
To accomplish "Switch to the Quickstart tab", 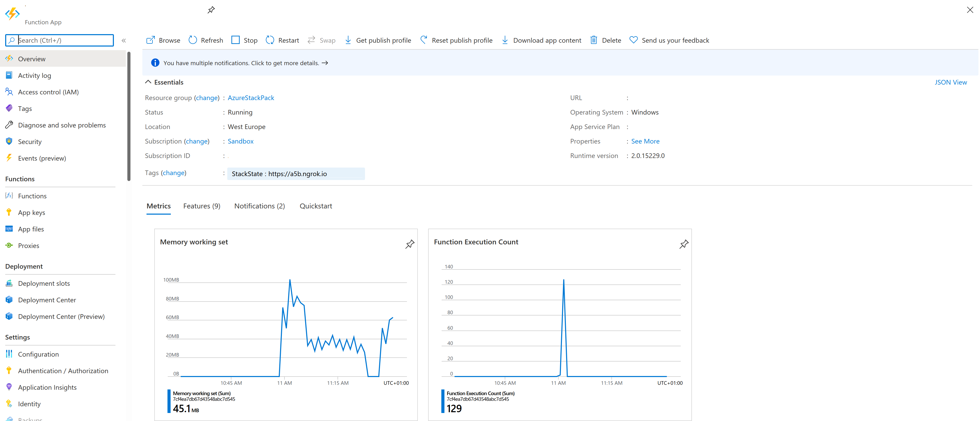I will point(316,206).
